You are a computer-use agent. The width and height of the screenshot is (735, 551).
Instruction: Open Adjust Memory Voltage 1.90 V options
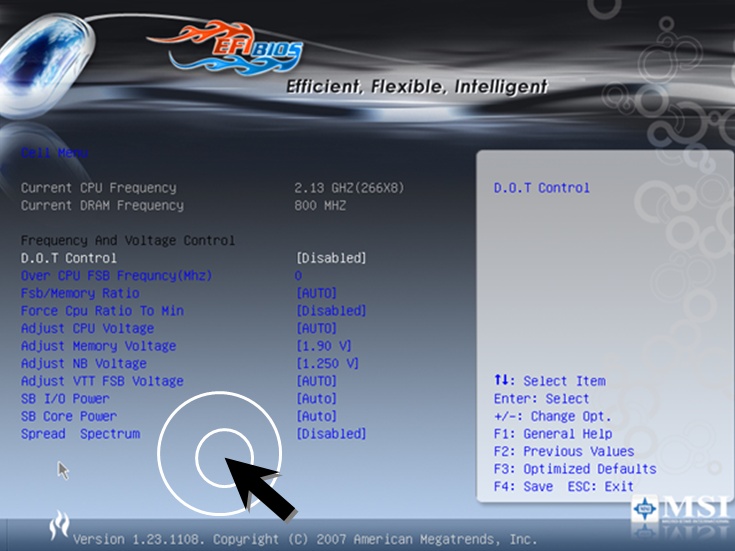click(x=323, y=346)
